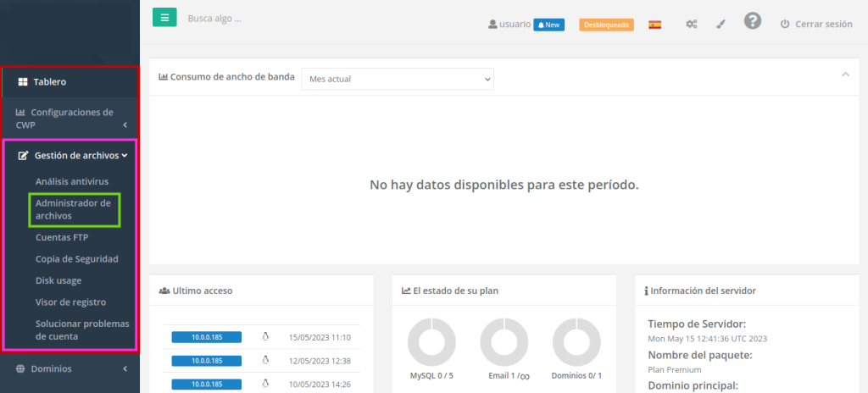Click Cerrar sesión to log out
This screenshot has height=393, width=868.
click(815, 25)
